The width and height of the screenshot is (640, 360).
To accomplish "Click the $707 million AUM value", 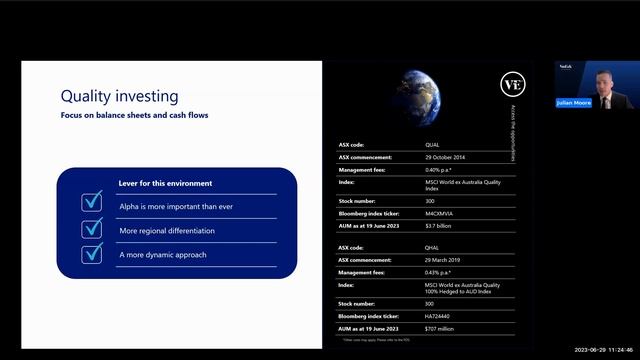I will click(x=439, y=329).
